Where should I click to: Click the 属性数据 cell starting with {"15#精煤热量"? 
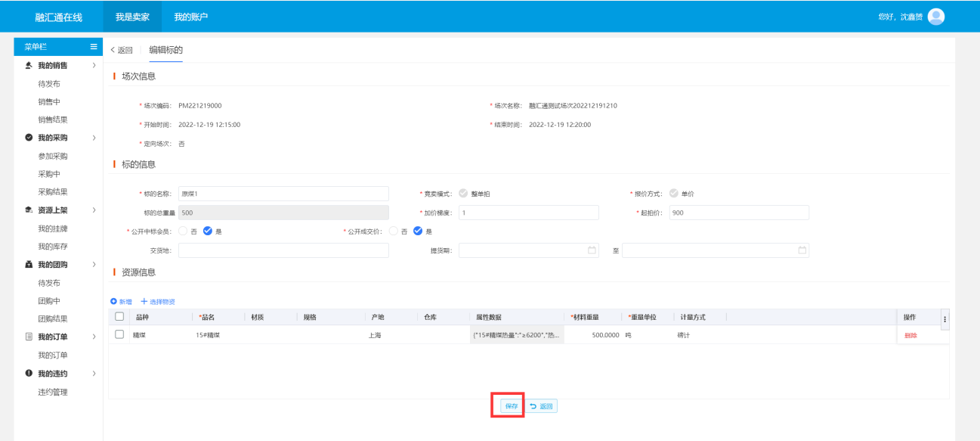(x=517, y=335)
